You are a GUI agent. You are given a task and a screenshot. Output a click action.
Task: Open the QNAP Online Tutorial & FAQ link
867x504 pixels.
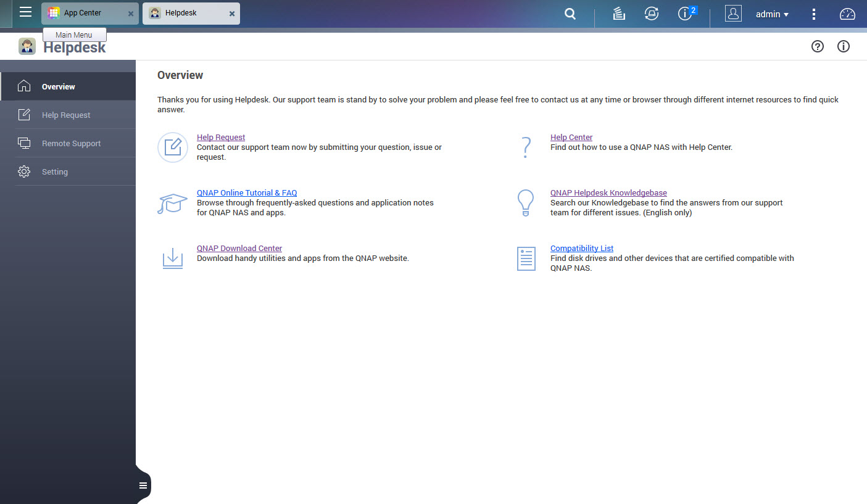[247, 193]
